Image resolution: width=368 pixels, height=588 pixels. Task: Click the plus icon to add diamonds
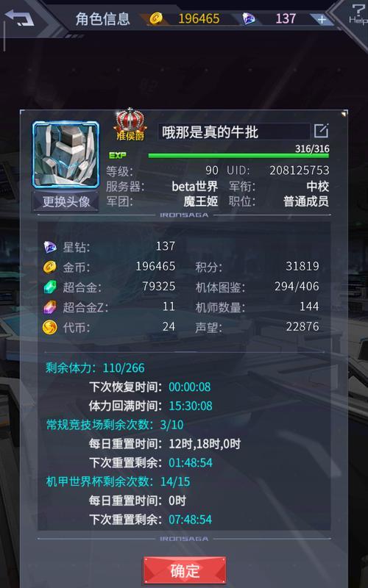pos(322,19)
